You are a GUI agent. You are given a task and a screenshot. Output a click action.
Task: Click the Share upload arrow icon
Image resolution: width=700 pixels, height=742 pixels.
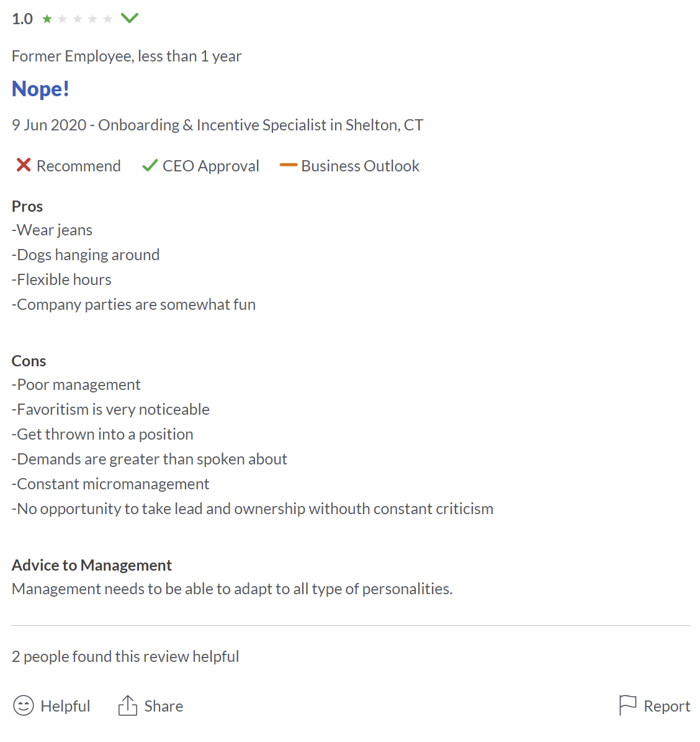coord(127,705)
